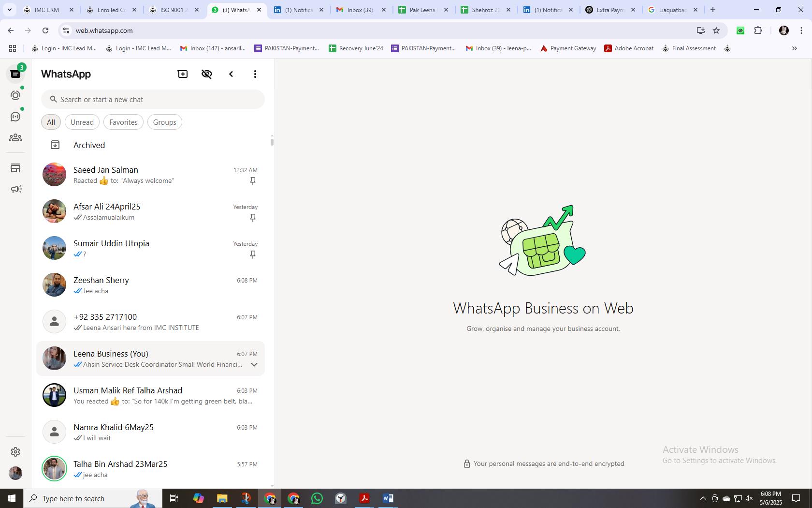
Task: Open Advertise megaphone icon in sidebar
Action: click(x=15, y=189)
